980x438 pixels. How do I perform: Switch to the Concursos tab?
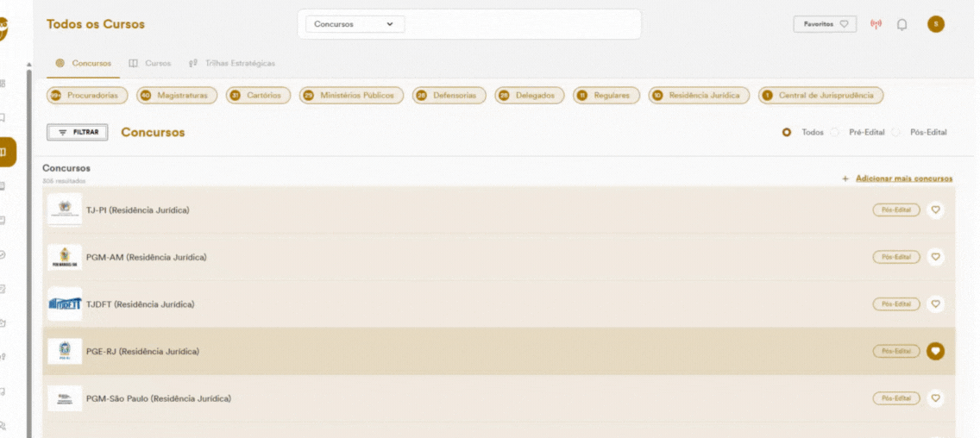pos(84,63)
